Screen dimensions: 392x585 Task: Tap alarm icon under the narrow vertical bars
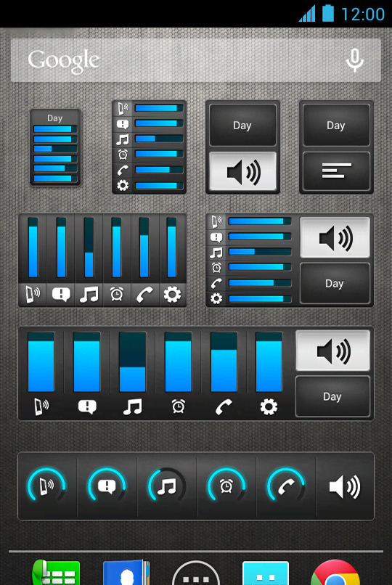[x=117, y=295]
